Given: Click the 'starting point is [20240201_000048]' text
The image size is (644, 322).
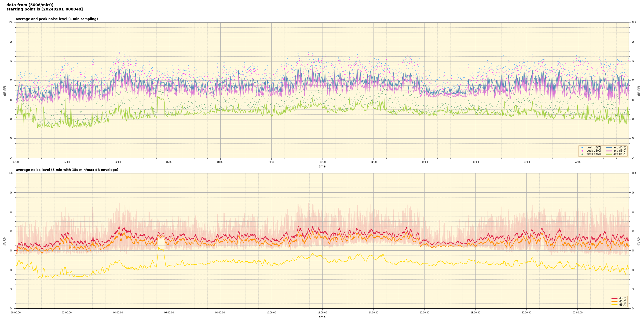Looking at the screenshot, I should (45, 9).
